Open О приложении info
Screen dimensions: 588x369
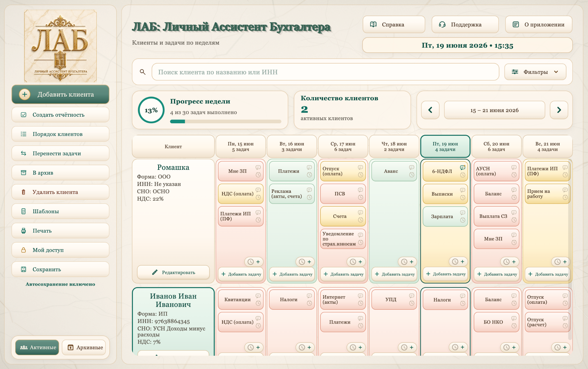[x=539, y=24]
